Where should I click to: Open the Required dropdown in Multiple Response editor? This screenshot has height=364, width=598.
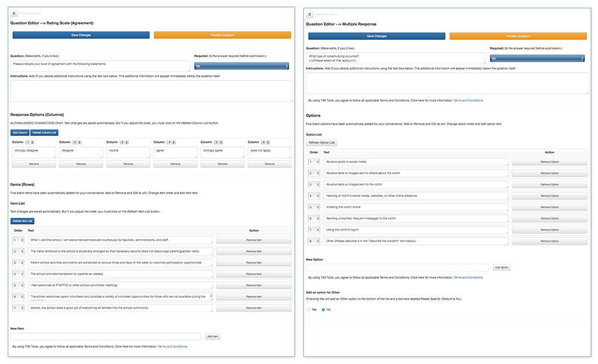537,58
